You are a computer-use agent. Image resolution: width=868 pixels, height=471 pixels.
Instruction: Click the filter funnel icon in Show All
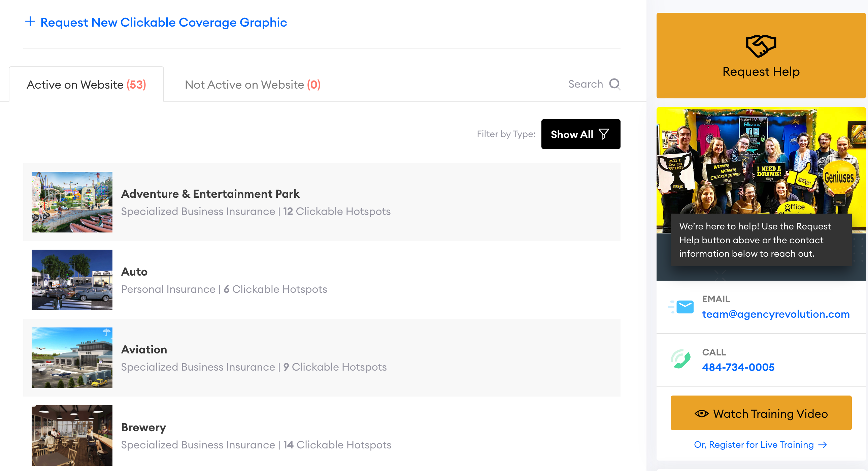[604, 134]
